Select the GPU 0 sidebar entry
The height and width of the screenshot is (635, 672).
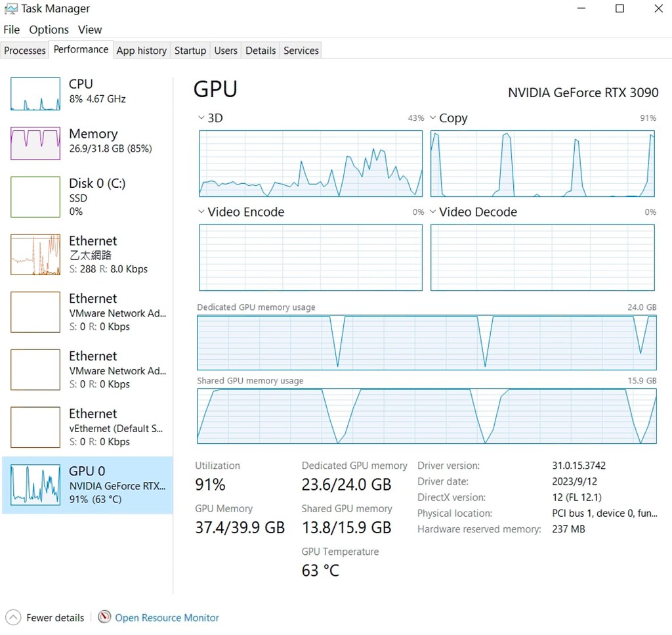(x=35, y=485)
